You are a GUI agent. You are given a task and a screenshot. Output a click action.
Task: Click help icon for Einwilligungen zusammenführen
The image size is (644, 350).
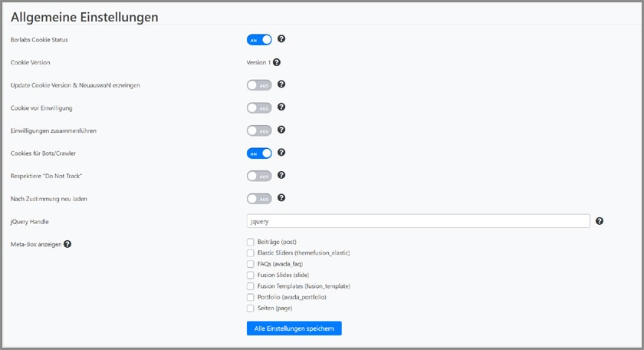281,130
